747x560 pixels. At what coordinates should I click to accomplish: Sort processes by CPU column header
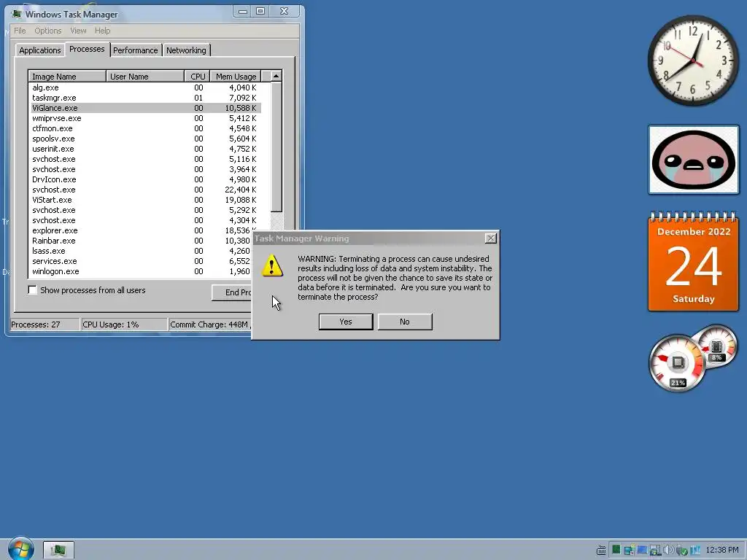[197, 76]
